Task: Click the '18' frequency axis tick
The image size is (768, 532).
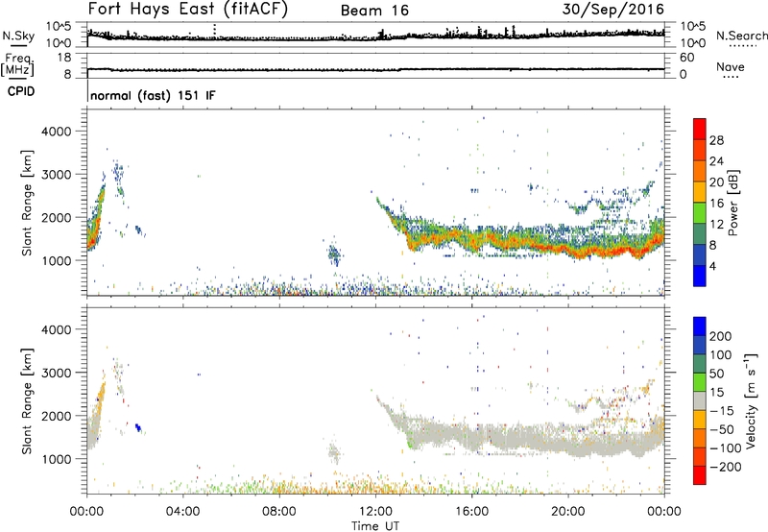Action: 64,58
